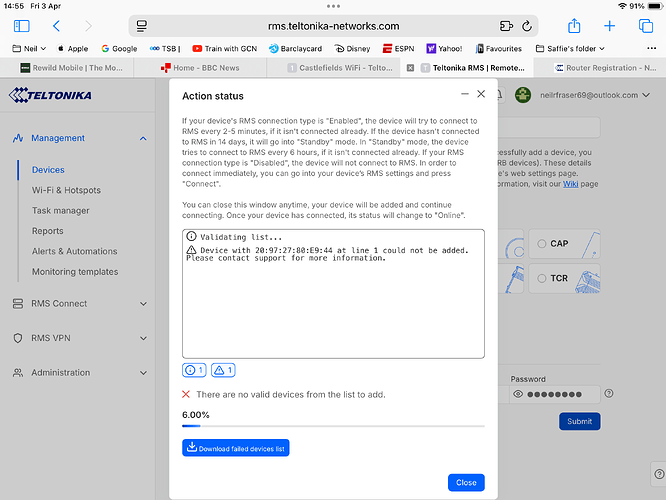Expand the RMS VPN section
This screenshot has width=666, height=500.
143,338
